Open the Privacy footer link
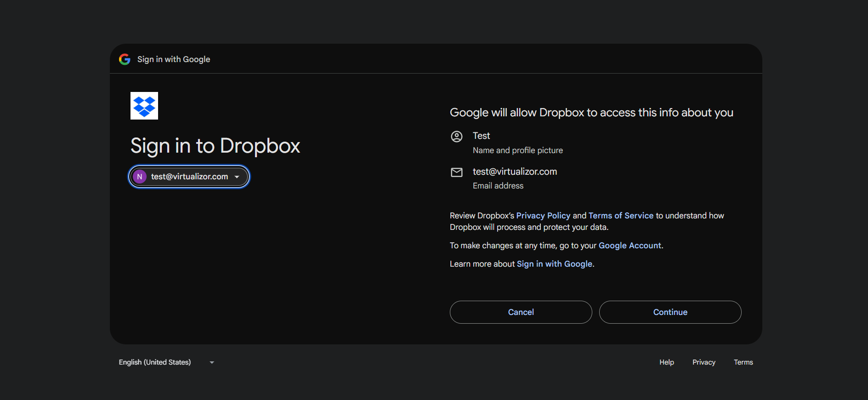Viewport: 868px width, 400px height. (x=703, y=362)
